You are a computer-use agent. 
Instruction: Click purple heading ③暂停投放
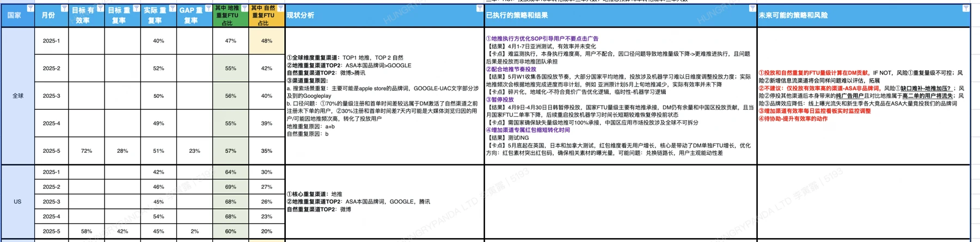point(500,100)
